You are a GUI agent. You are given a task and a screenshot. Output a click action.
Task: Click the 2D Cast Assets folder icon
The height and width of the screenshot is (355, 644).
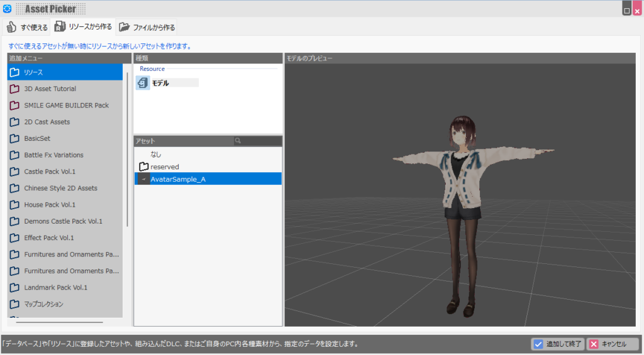[x=14, y=122]
